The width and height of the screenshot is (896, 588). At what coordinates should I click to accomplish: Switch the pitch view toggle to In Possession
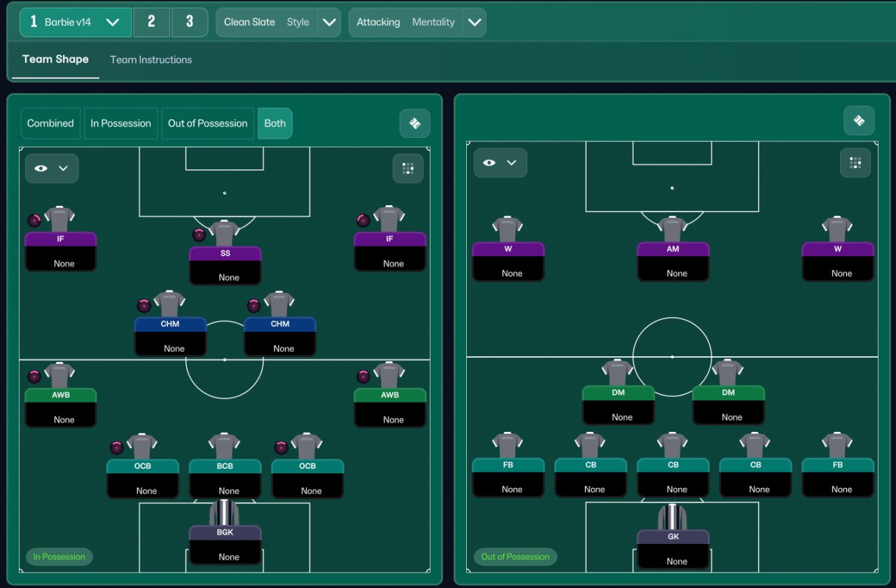(x=120, y=123)
